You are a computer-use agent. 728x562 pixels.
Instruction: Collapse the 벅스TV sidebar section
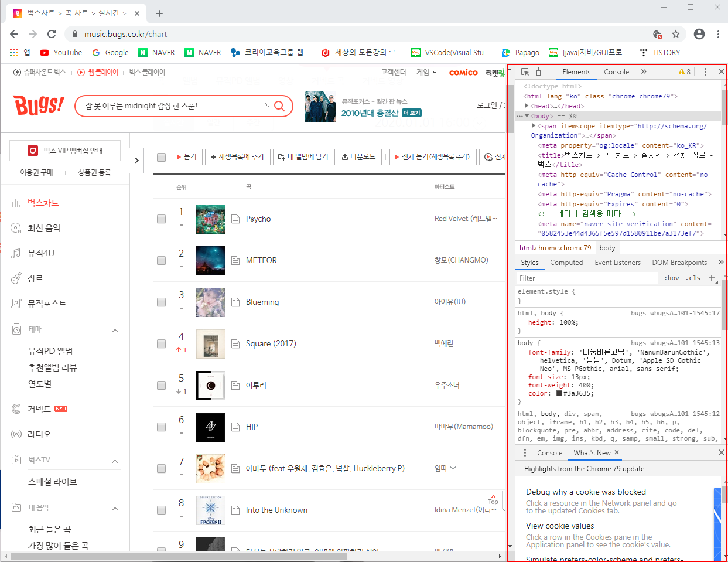[115, 461]
